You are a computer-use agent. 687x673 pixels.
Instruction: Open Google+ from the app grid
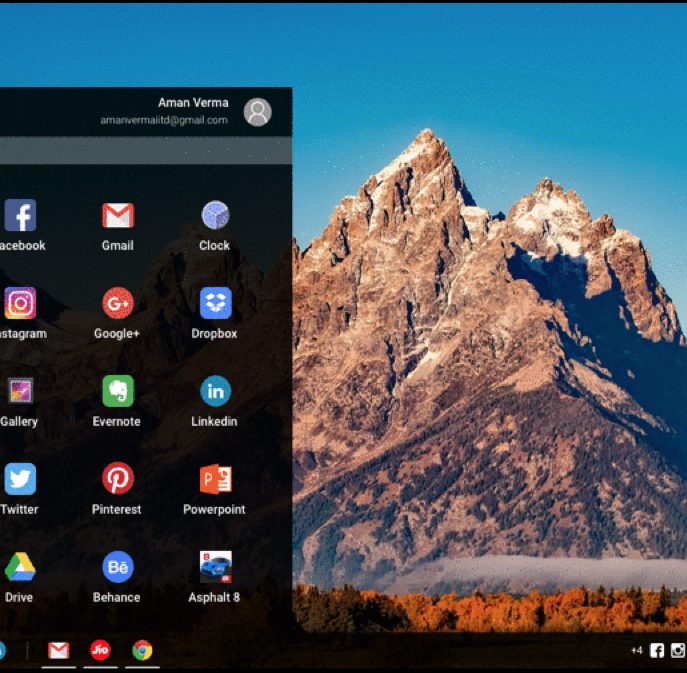(x=117, y=303)
